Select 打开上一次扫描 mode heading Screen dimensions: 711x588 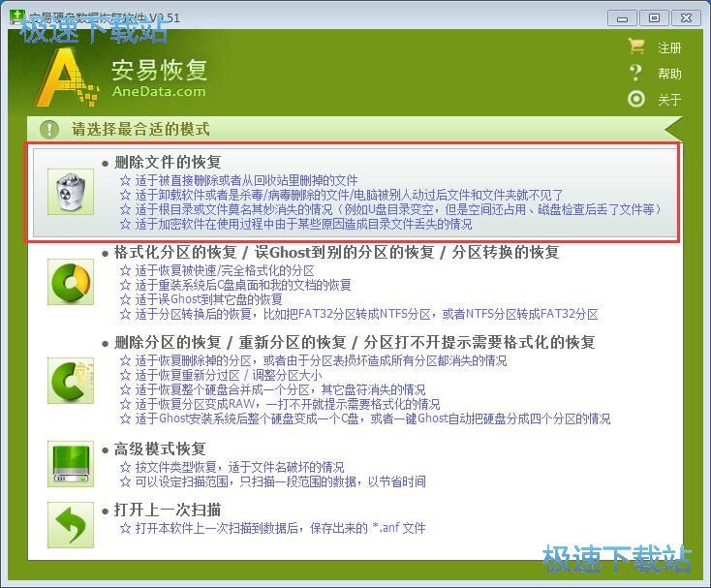click(x=168, y=510)
